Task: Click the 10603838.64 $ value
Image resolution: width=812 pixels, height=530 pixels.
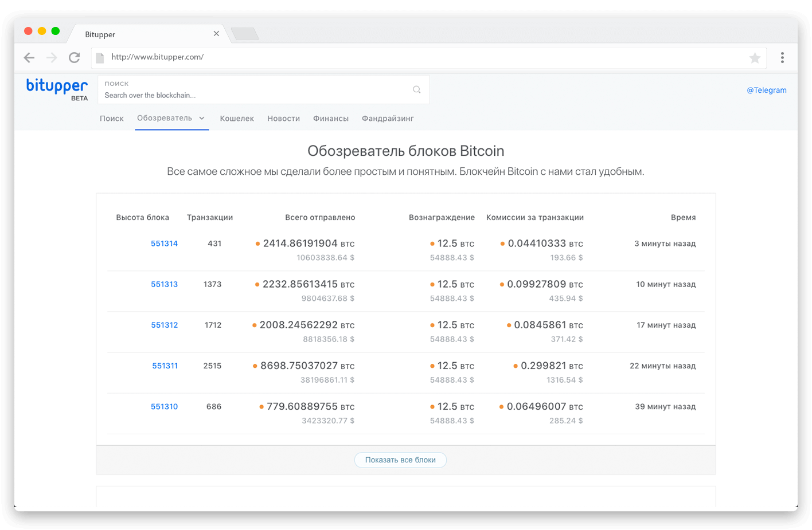Action: click(x=325, y=258)
